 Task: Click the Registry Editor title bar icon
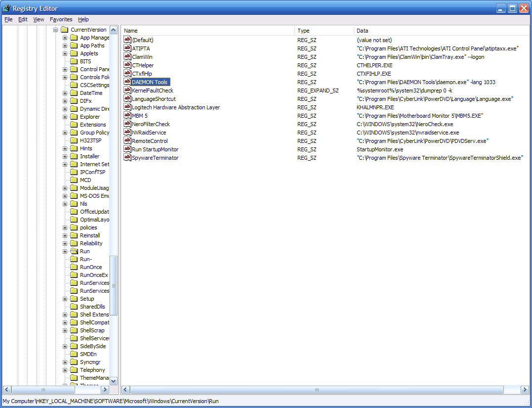click(x=6, y=8)
